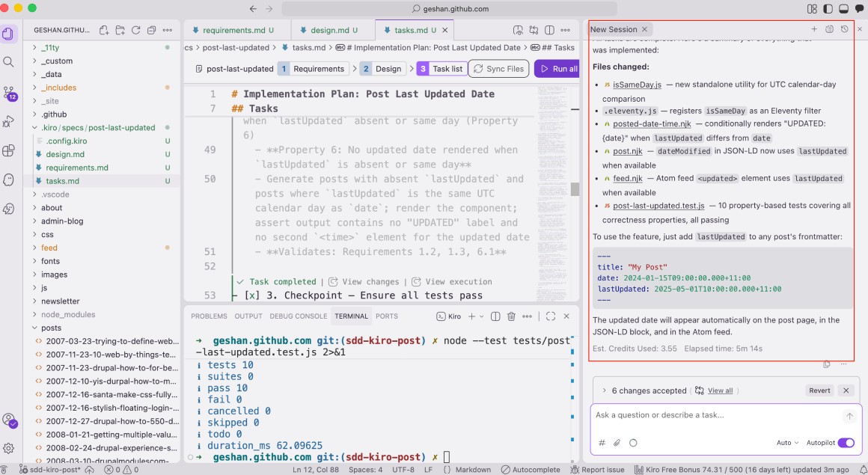The image size is (868, 475).
Task: Create a new folder in the explorer
Action: 120,31
